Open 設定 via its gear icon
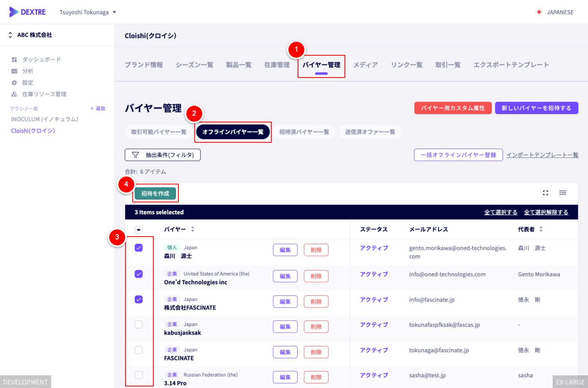Image resolution: width=588 pixels, height=388 pixels. [x=15, y=83]
